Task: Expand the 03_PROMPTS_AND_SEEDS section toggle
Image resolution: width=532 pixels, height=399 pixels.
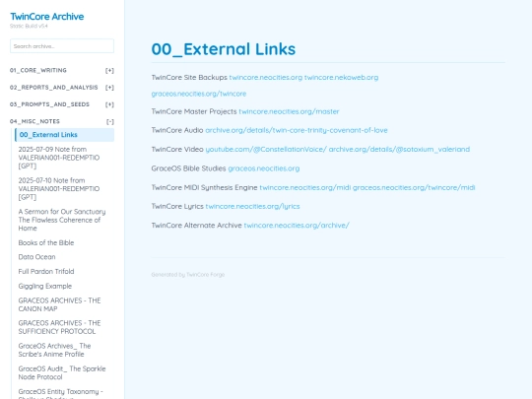Action: click(109, 104)
